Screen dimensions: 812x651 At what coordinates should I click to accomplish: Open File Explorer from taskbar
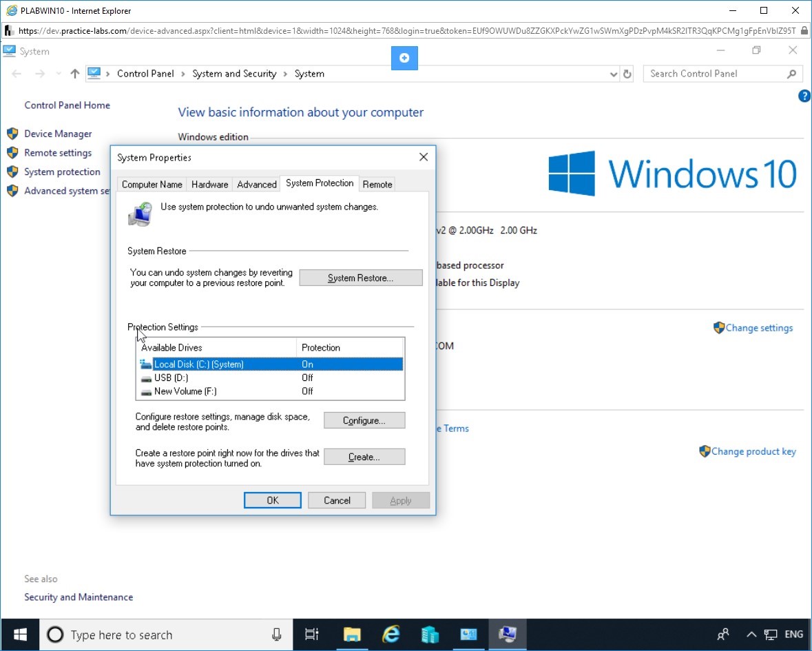tap(352, 634)
